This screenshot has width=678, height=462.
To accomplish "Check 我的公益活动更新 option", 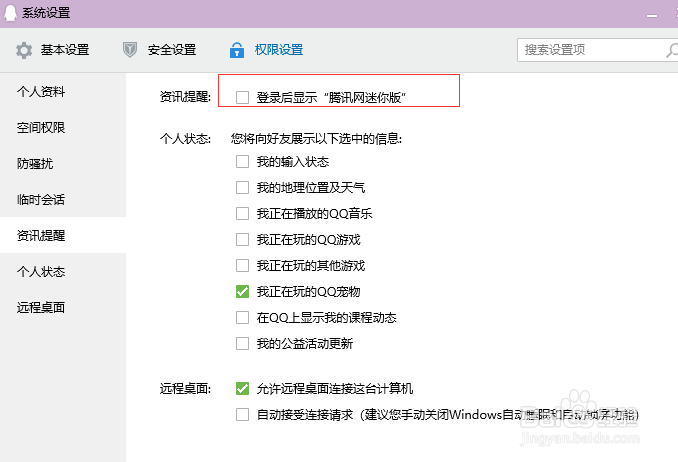I will click(x=242, y=343).
